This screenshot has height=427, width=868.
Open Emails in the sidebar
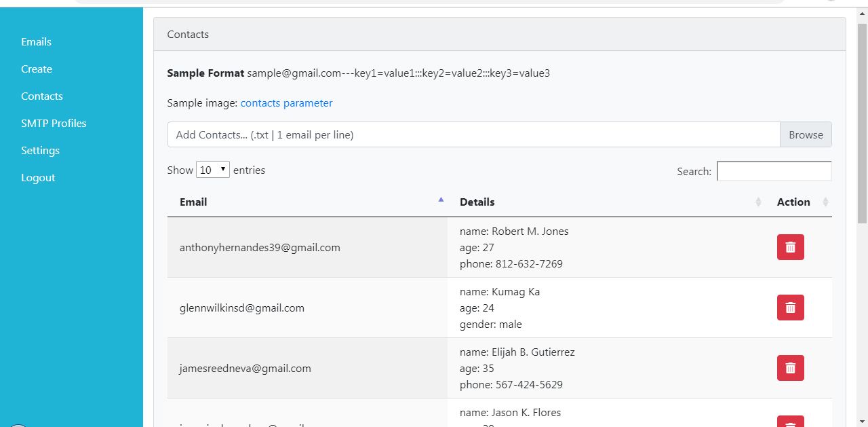click(x=36, y=42)
